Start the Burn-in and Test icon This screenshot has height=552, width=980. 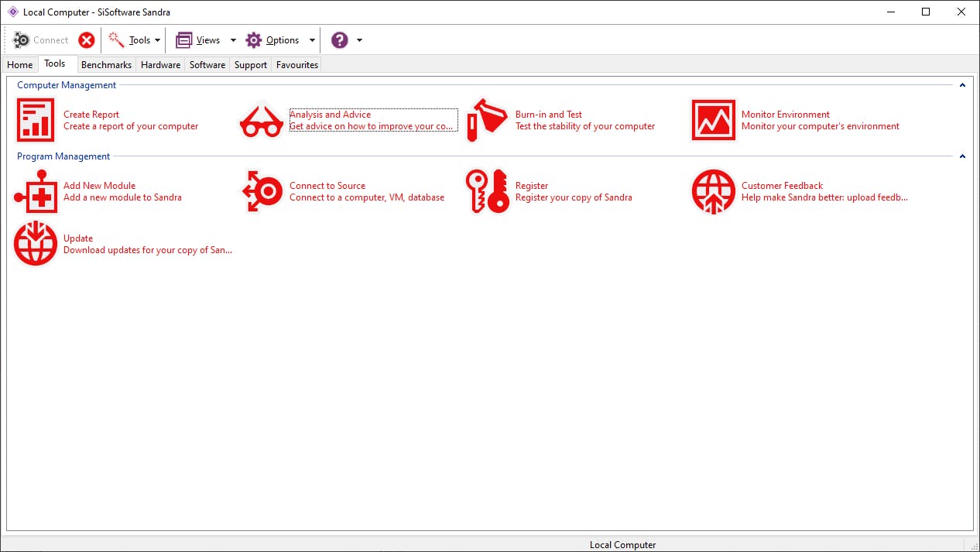coord(488,120)
